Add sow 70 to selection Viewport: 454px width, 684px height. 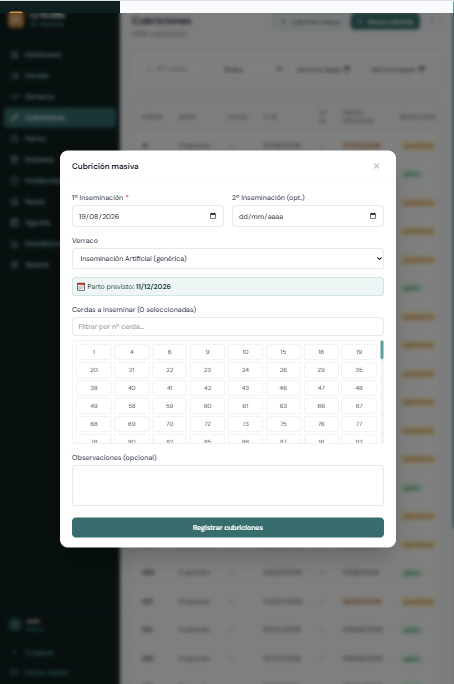click(x=170, y=424)
